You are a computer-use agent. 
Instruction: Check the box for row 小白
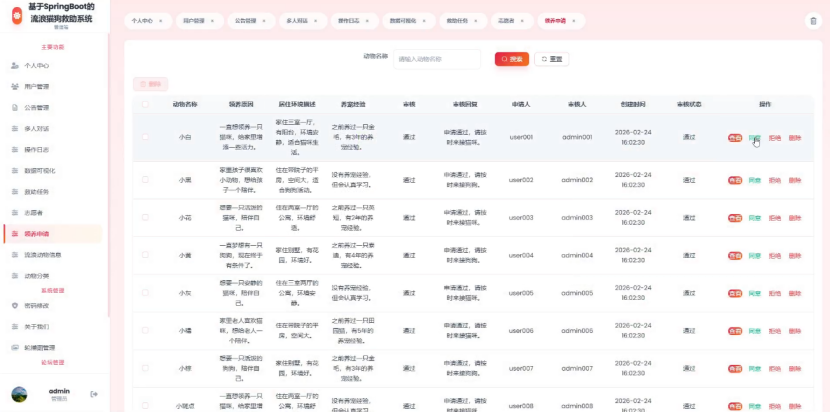(x=145, y=137)
